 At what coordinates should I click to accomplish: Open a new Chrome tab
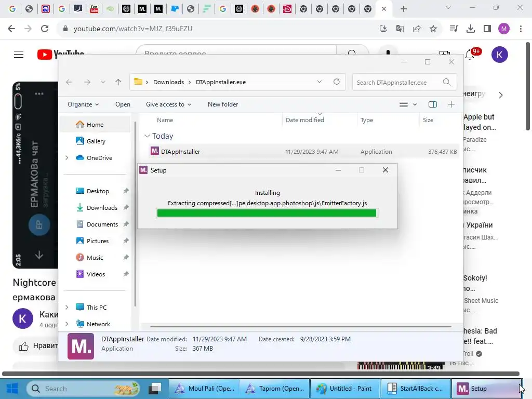(x=403, y=9)
